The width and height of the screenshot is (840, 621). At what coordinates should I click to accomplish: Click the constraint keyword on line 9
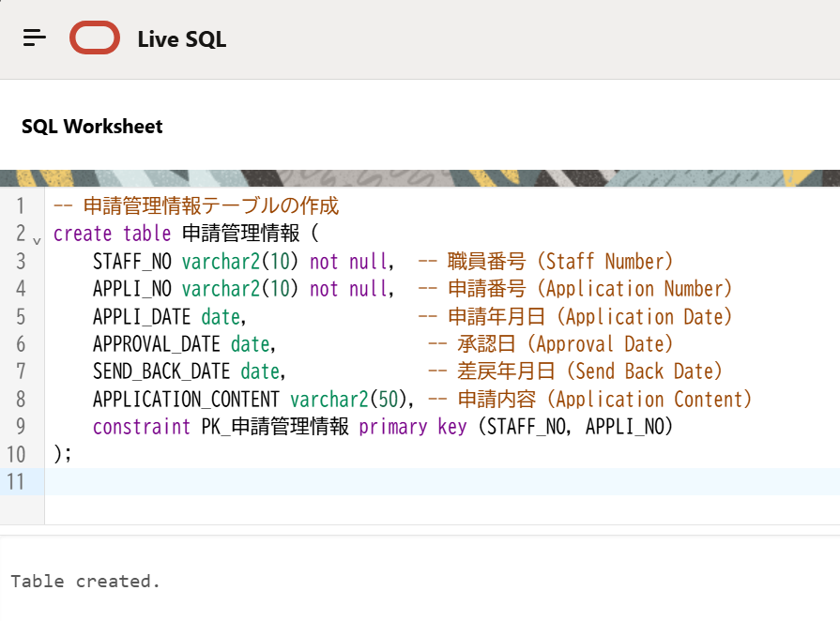click(x=142, y=427)
